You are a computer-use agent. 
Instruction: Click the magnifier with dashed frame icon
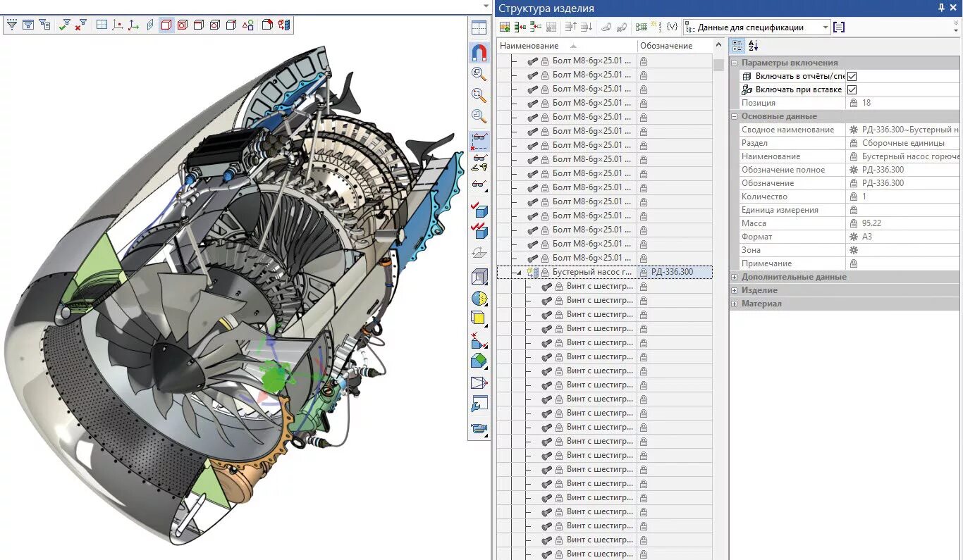[x=479, y=94]
